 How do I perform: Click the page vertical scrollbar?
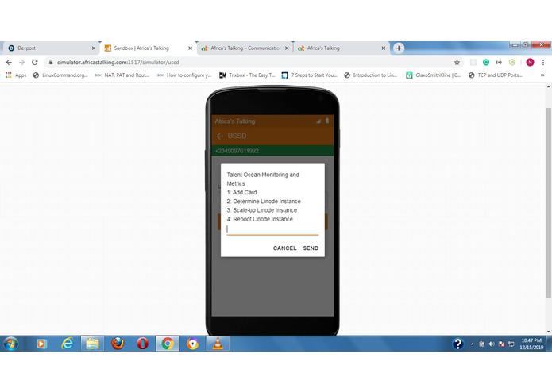pos(549,203)
